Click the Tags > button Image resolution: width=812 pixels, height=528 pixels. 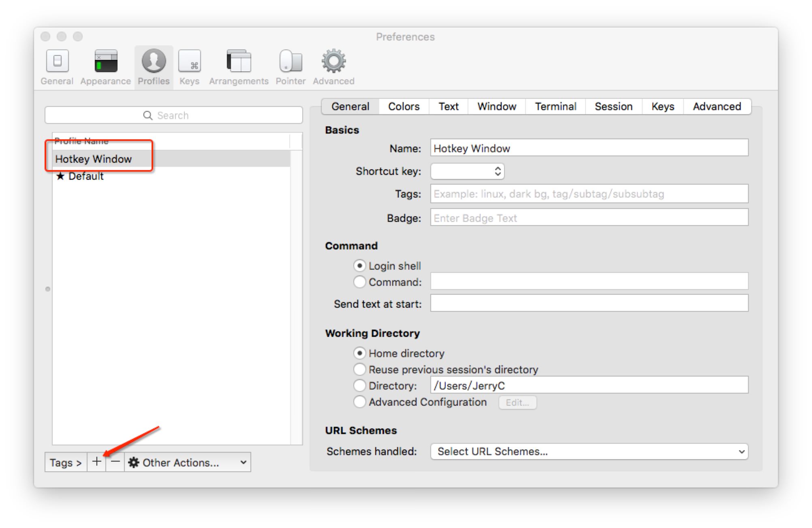coord(66,462)
